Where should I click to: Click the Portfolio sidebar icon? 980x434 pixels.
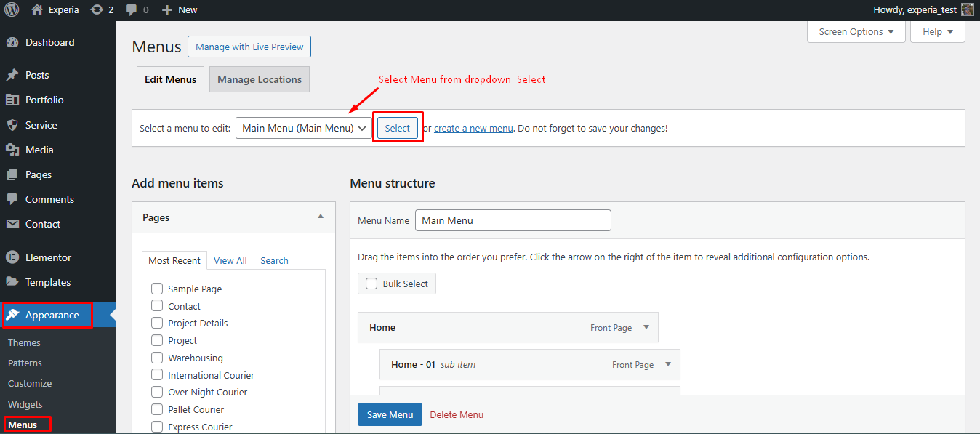click(12, 100)
